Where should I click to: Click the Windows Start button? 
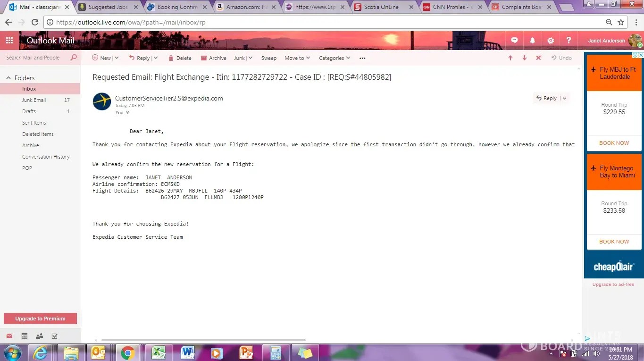point(12,353)
